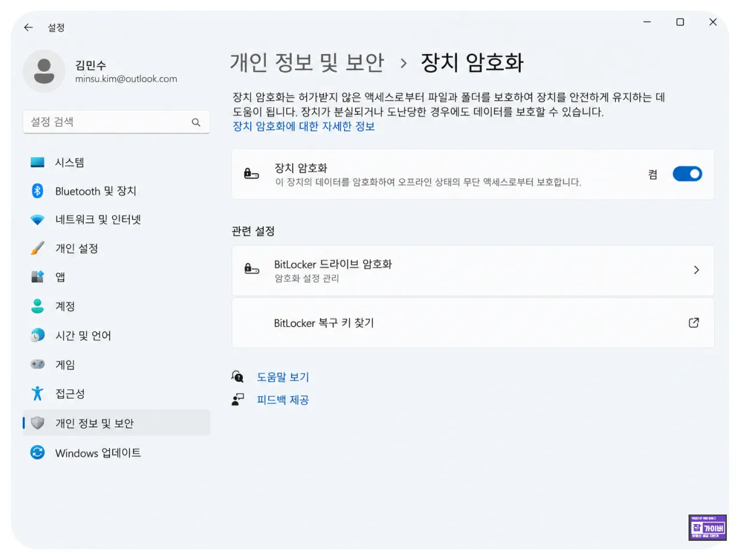Click the back arrow icon
740x560 pixels.
tap(28, 28)
